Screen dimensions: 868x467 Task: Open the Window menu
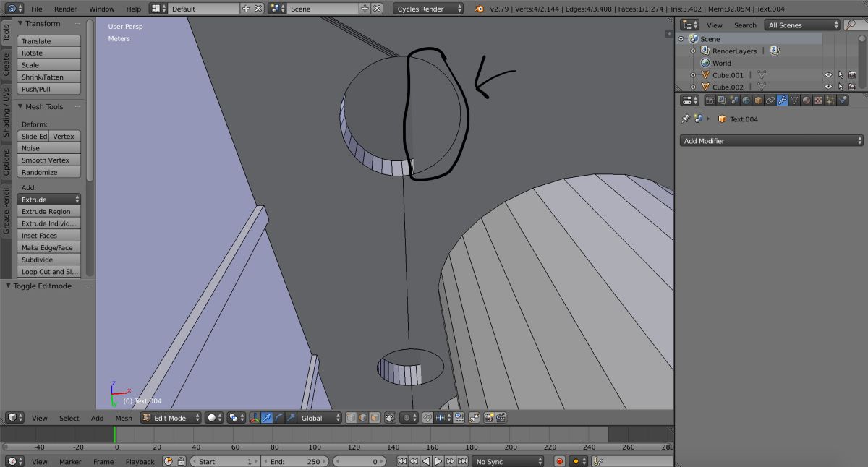(x=101, y=9)
